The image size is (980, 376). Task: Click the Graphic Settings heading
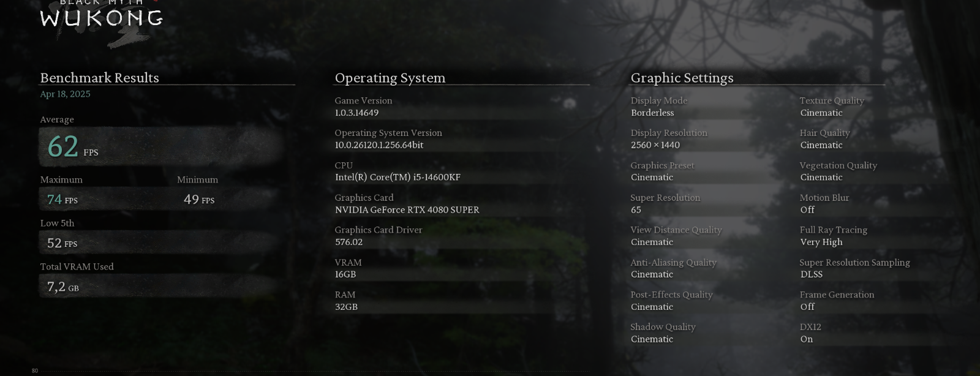(682, 78)
